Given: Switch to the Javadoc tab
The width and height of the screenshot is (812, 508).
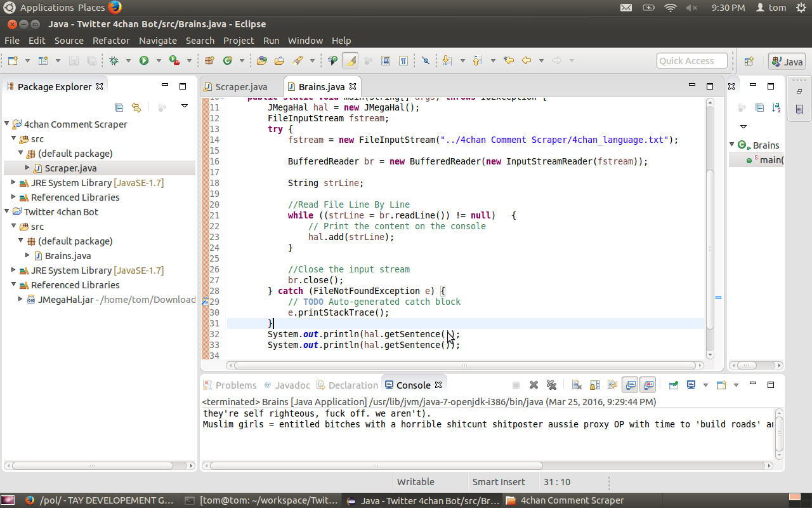Looking at the screenshot, I should pyautogui.click(x=287, y=385).
